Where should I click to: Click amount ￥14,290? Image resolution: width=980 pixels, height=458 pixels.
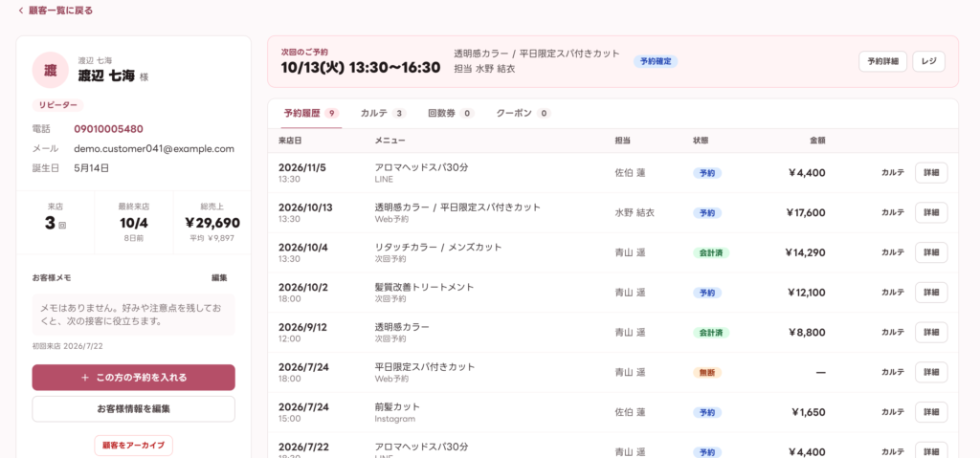coord(806,252)
